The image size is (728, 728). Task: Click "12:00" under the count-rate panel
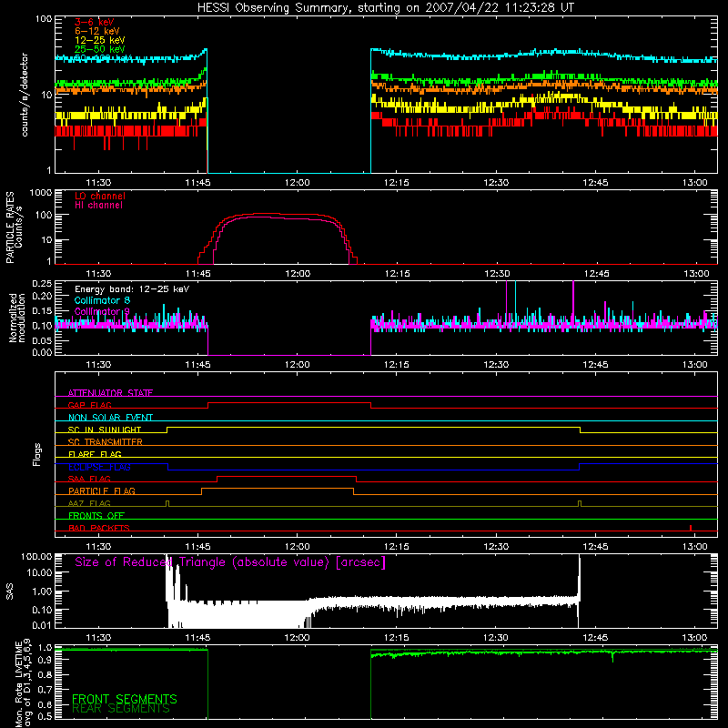pyautogui.click(x=298, y=183)
